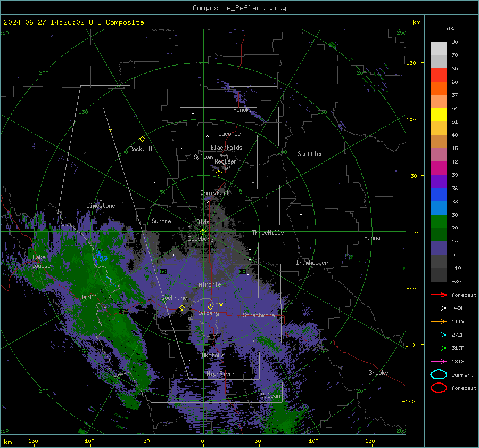The image size is (479, 448).
Task: Click the cyan 'current' ellipse icon
Action: 439,374
